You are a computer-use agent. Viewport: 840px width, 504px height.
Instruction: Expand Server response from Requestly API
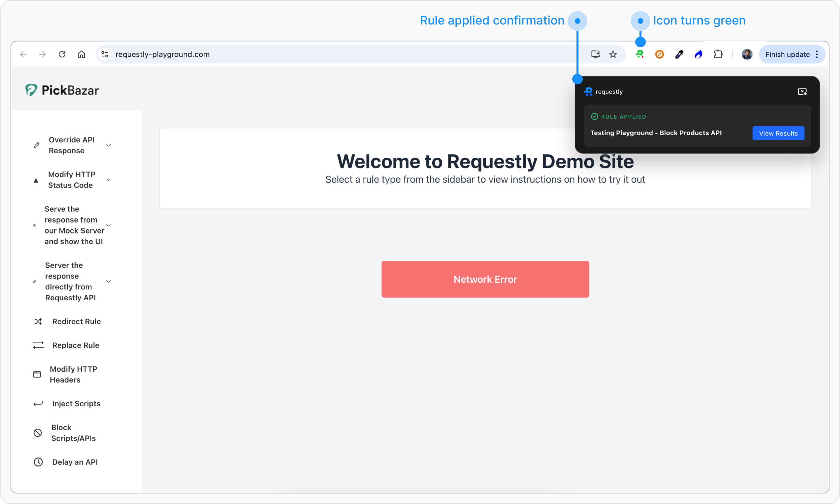108,281
